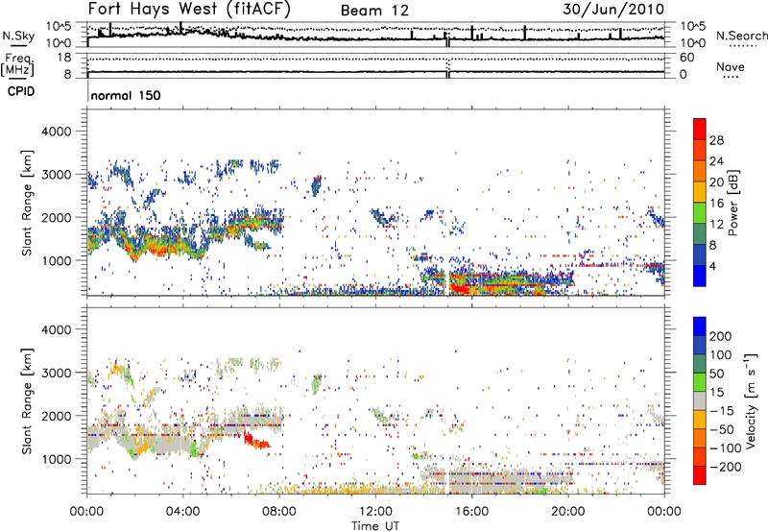Image resolution: width=768 pixels, height=532 pixels.
Task: Click the Power color bar
Action: click(700, 203)
